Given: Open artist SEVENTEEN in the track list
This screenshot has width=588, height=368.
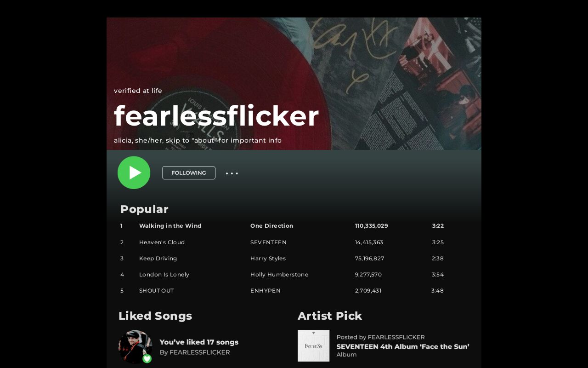Looking at the screenshot, I should 268,242.
